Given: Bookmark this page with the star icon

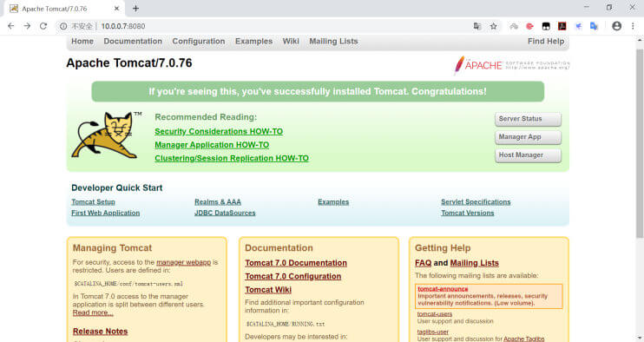Looking at the screenshot, I should [x=494, y=26].
